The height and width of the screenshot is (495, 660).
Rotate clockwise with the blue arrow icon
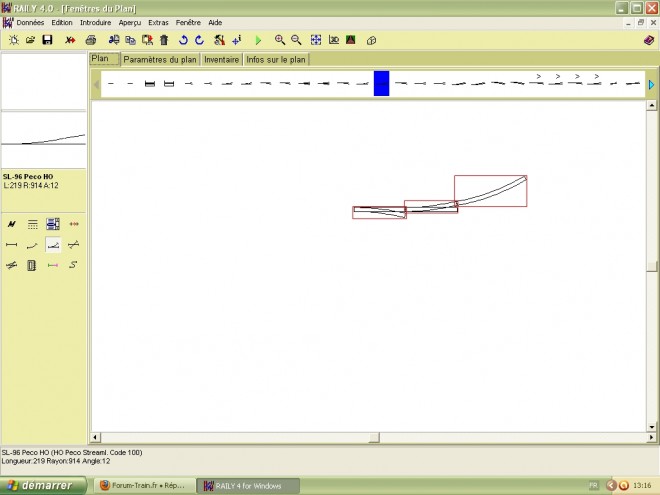(200, 40)
